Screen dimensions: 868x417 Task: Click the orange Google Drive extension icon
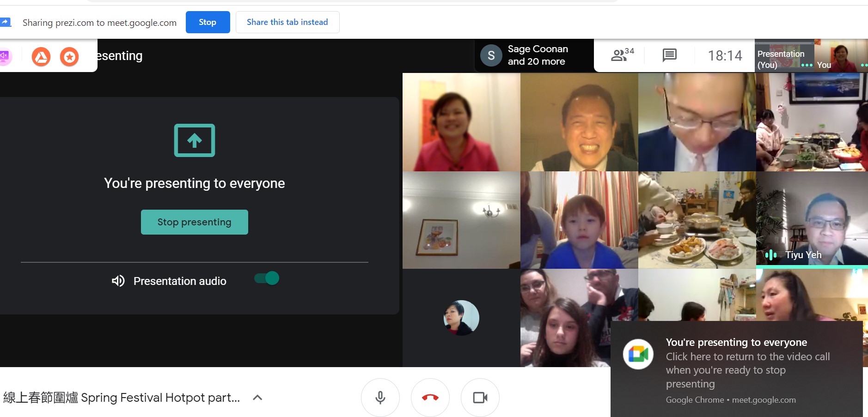(41, 57)
